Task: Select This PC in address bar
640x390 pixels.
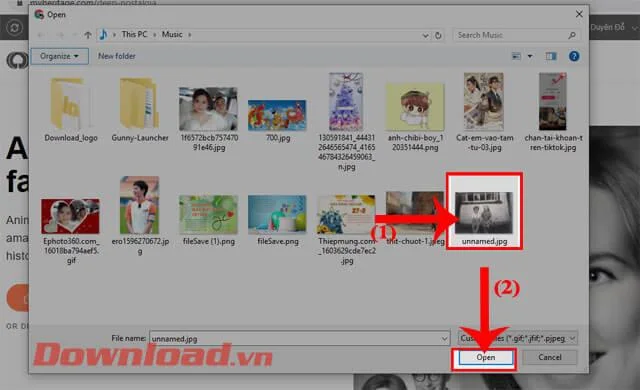Action: 134,34
